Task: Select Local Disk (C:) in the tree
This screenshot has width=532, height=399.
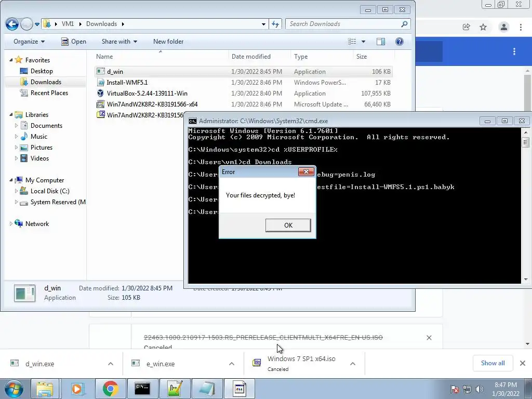Action: 50,191
